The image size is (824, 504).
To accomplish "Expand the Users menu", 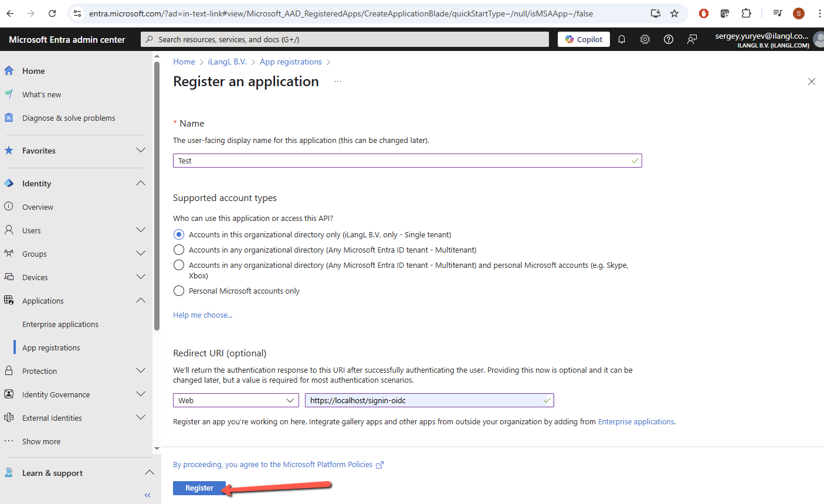I will pos(141,230).
